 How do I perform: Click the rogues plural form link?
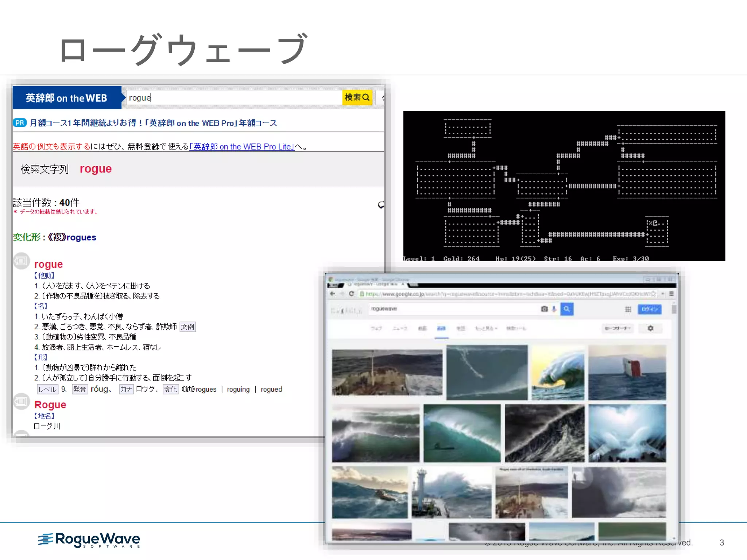[81, 237]
